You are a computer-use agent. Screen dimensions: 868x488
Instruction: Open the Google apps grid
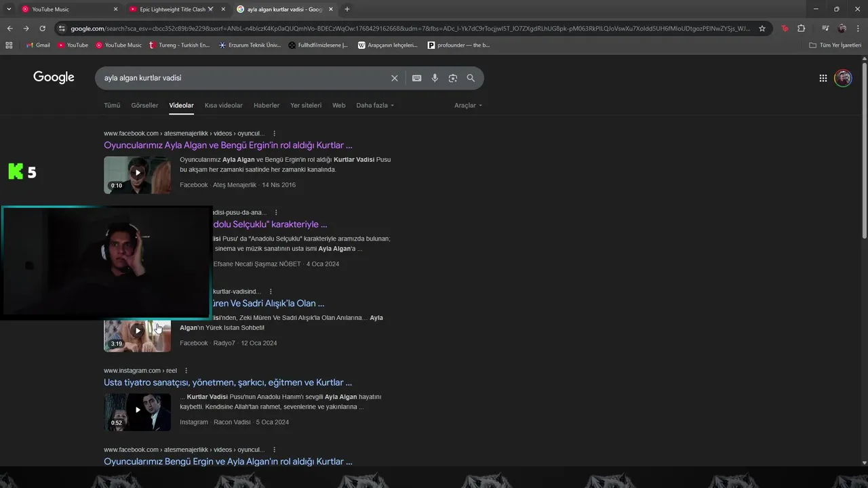coord(823,78)
